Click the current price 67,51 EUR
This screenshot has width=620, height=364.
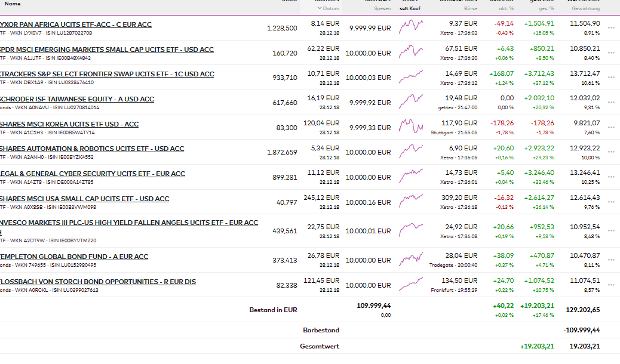pyautogui.click(x=462, y=48)
